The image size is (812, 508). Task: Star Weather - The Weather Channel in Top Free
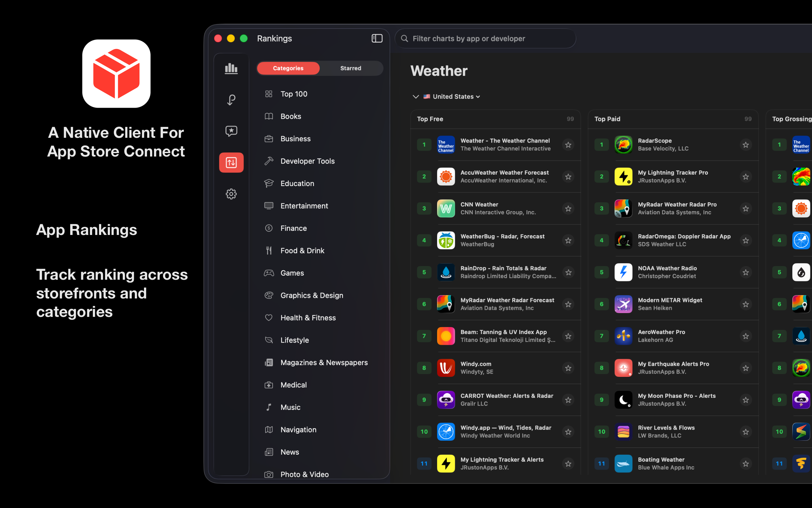(x=568, y=145)
